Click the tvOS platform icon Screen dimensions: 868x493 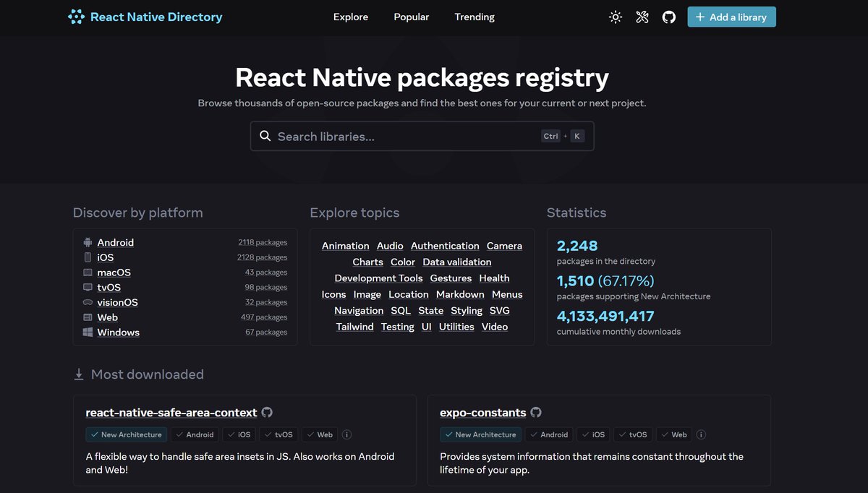click(x=88, y=288)
